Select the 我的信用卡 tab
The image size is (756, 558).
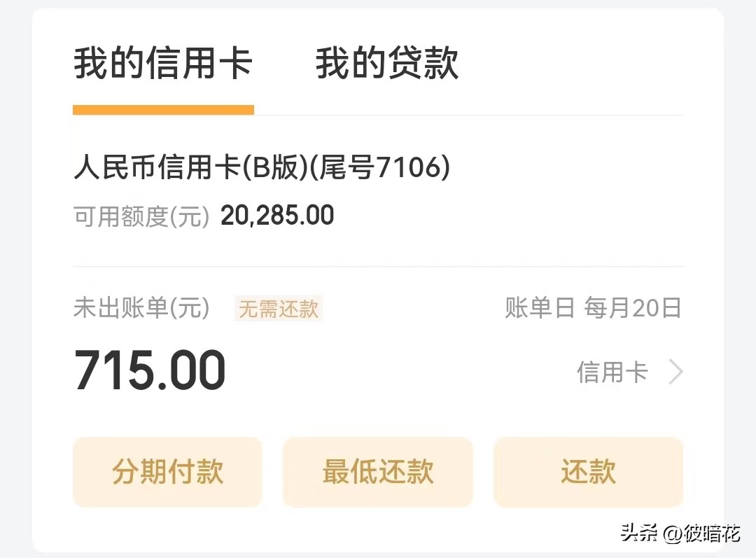click(x=162, y=63)
